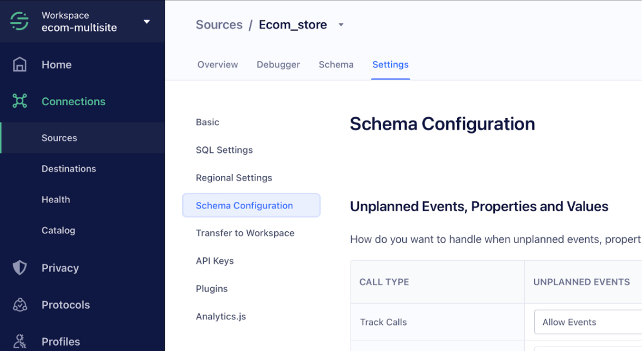Click the Home house icon

[x=19, y=64]
